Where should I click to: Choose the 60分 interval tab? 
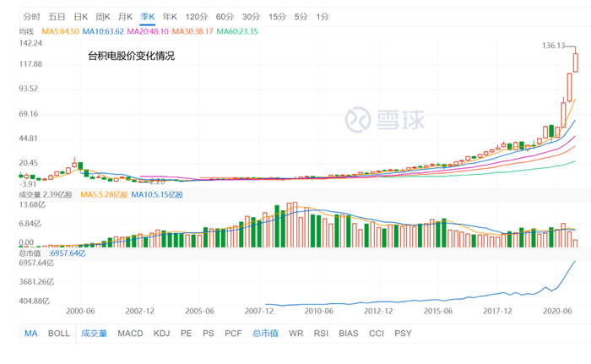[x=225, y=17]
